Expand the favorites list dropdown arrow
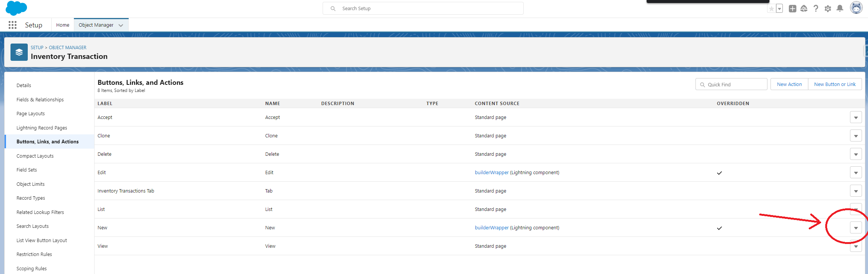868x274 pixels. point(779,9)
